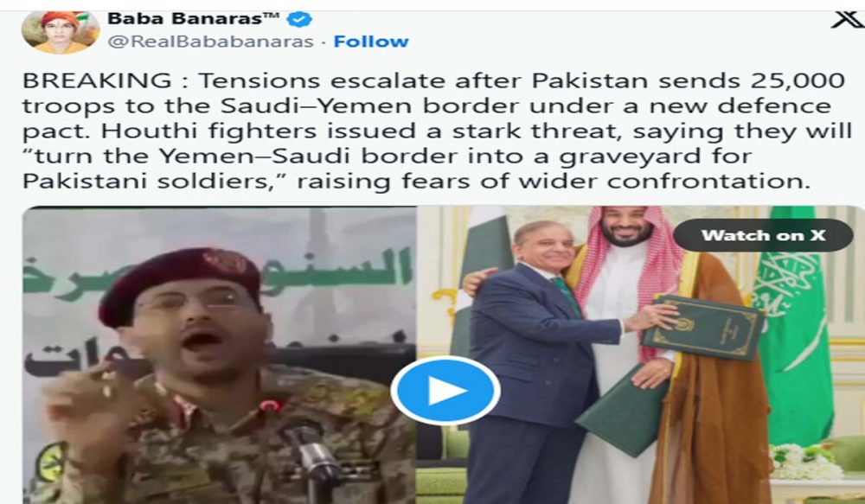This screenshot has height=504, width=865.
Task: Click the image of two men embracing
Action: pos(640,354)
